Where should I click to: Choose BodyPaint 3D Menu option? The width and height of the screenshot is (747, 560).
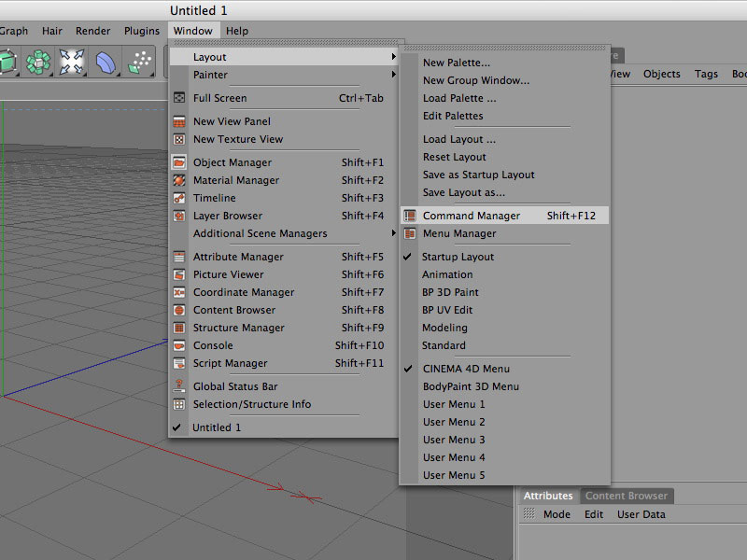click(x=471, y=386)
